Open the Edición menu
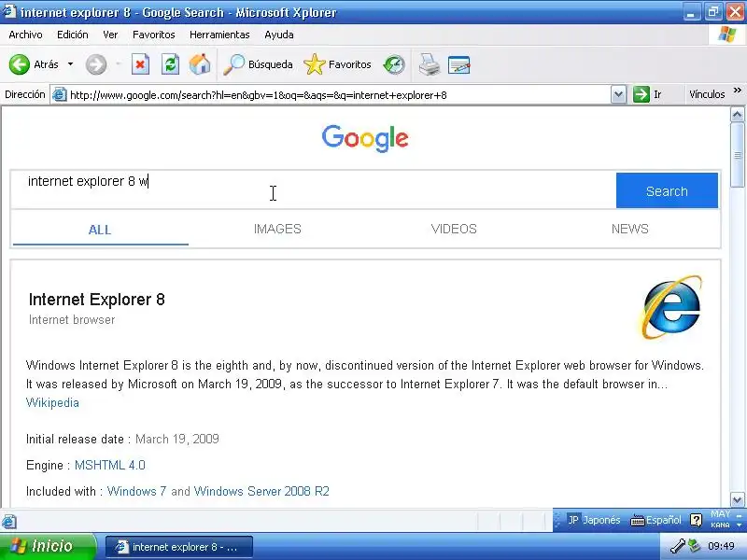The width and height of the screenshot is (747, 560). 73,35
